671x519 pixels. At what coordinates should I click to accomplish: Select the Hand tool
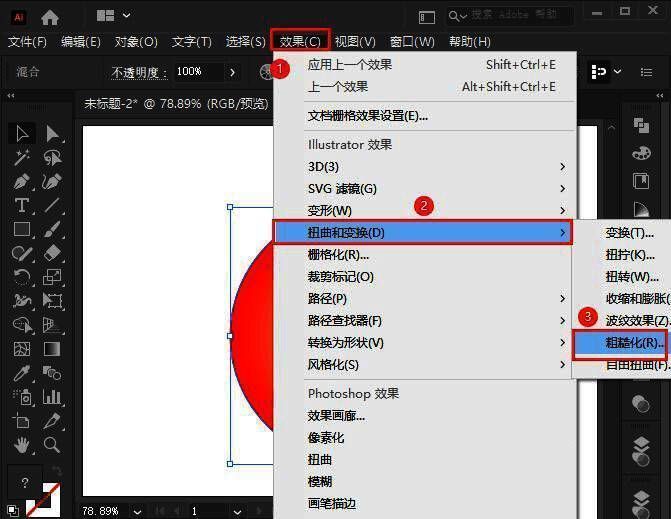[x=21, y=445]
